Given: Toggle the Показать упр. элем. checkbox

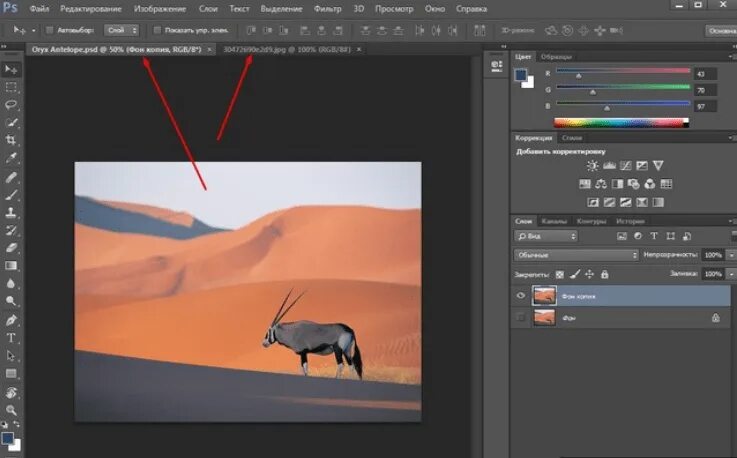Looking at the screenshot, I should pyautogui.click(x=157, y=30).
